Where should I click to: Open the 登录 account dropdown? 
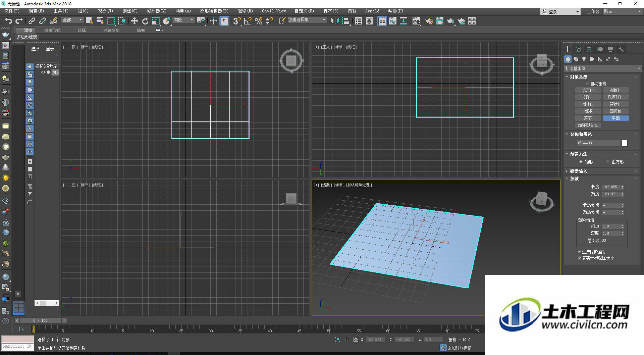(x=560, y=11)
